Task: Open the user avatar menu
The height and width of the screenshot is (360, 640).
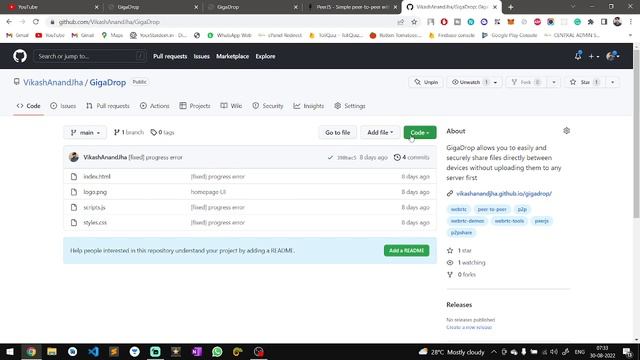Action: click(x=613, y=56)
